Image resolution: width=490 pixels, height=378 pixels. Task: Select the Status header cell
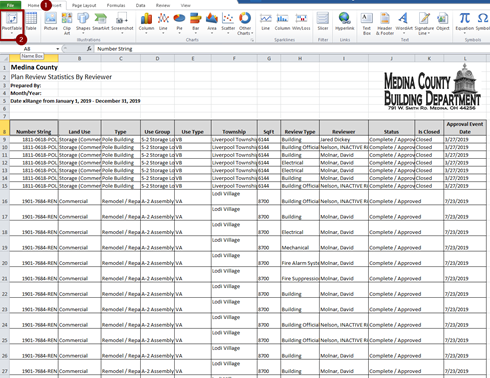[392, 128]
